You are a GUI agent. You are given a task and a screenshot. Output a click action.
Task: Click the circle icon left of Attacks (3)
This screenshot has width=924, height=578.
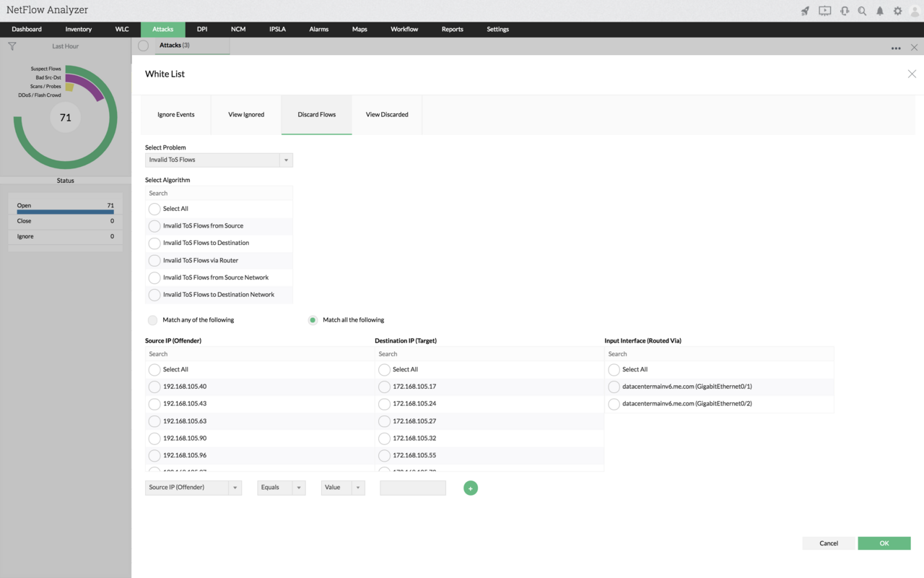coord(143,46)
